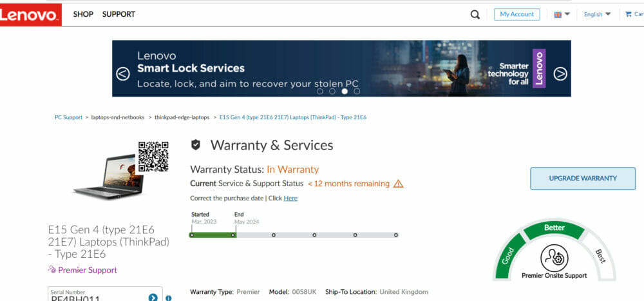Click the < 12 months remaining text
The height and width of the screenshot is (301, 644).
click(348, 184)
